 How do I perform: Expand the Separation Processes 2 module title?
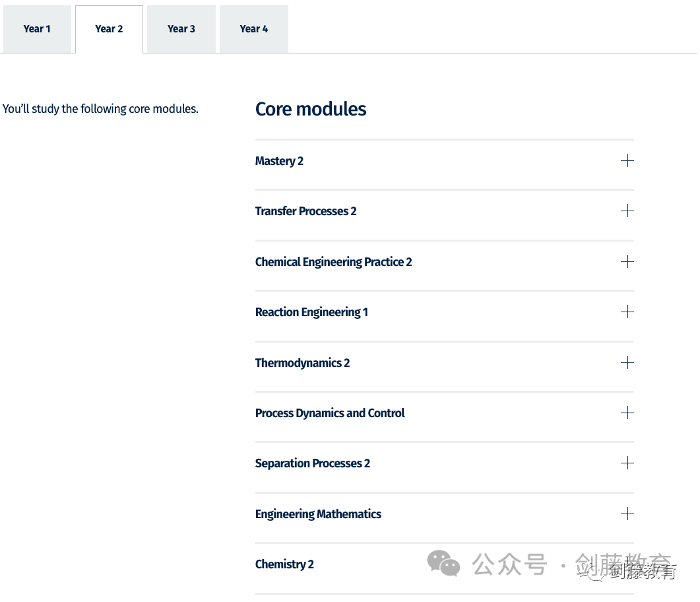[x=313, y=463]
